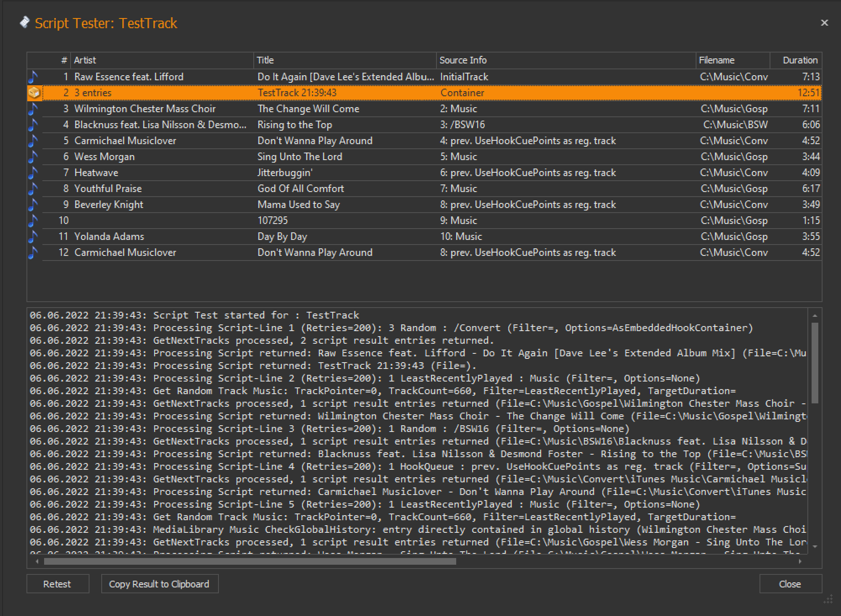Screen dimensions: 841x616
Task: Click music note icon of Wilmington Chester Mass Choir
Action: pyautogui.click(x=33, y=109)
